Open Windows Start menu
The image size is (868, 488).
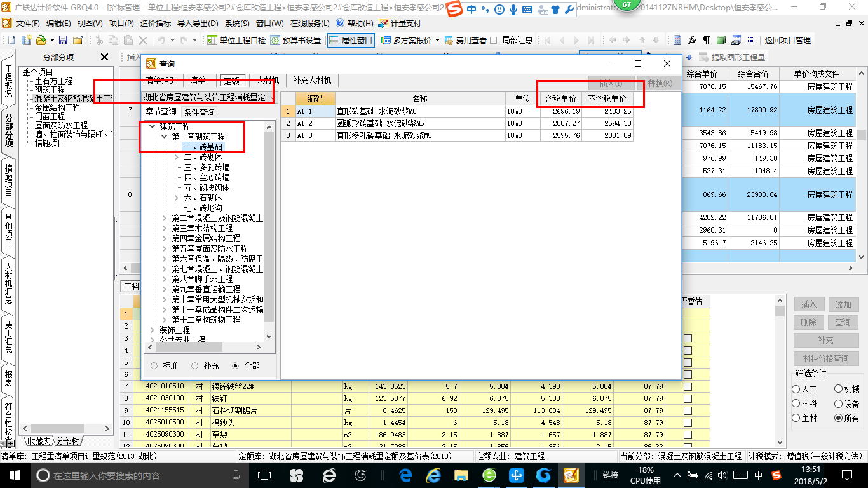(x=15, y=475)
